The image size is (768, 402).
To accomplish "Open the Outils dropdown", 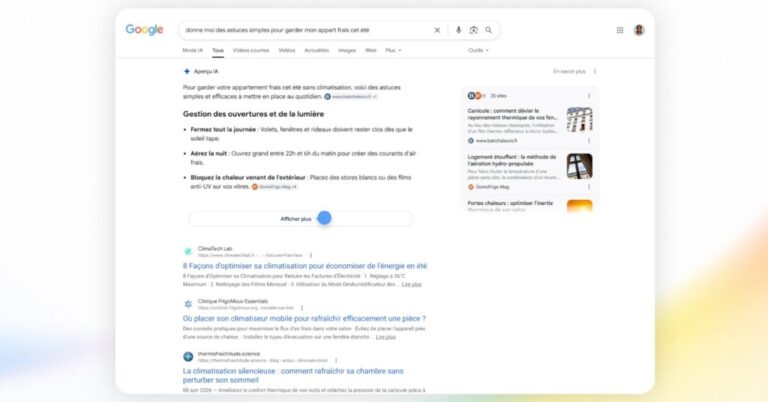I will (478, 50).
